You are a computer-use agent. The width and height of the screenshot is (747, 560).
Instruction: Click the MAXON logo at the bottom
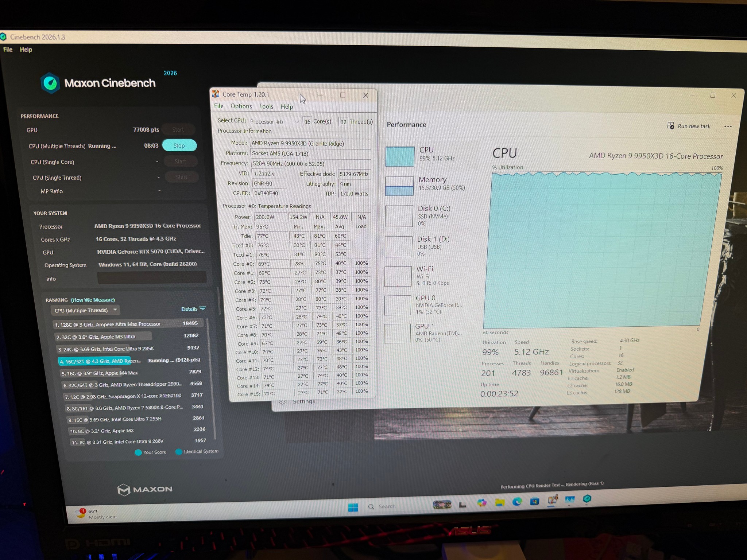click(145, 489)
